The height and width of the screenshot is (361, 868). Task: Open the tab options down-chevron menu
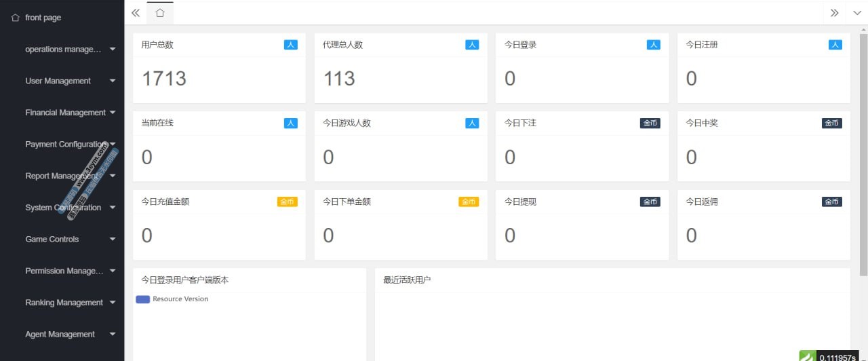(x=856, y=13)
